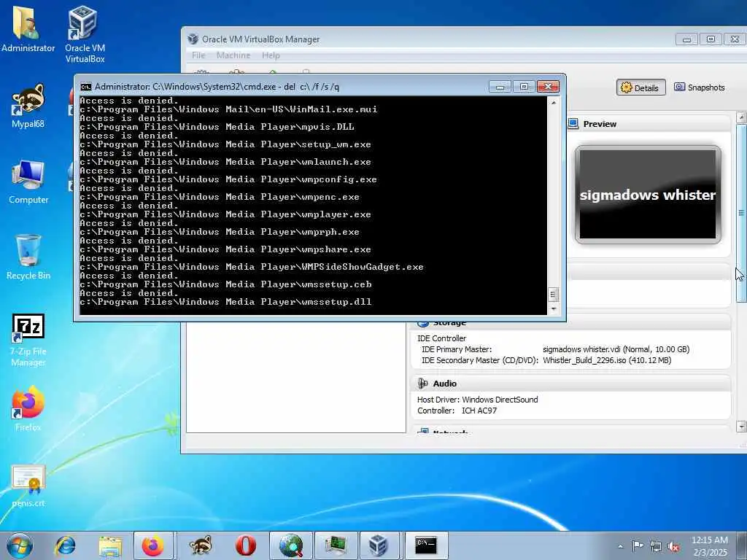747x560 pixels.
Task: Click VirtualBox details pane scrollbar thumb
Action: pos(741,212)
